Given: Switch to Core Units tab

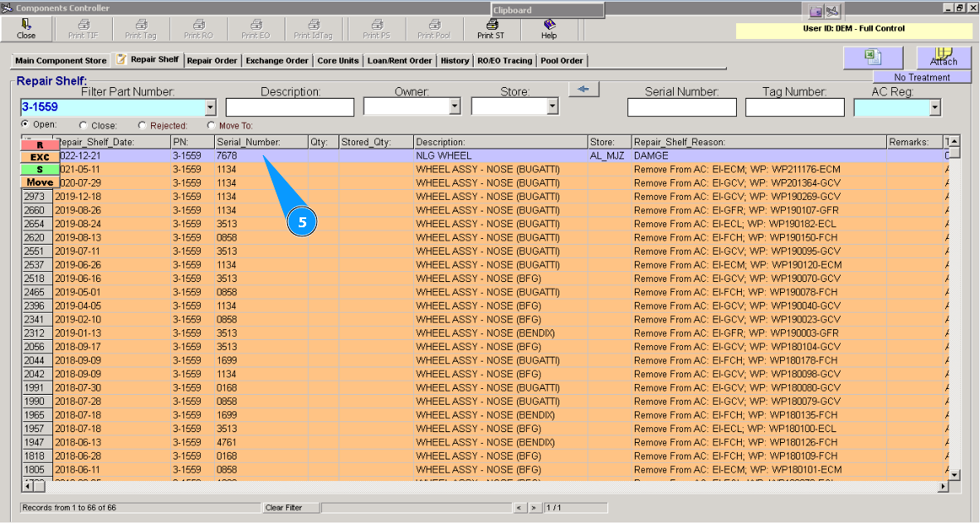Looking at the screenshot, I should [x=338, y=61].
